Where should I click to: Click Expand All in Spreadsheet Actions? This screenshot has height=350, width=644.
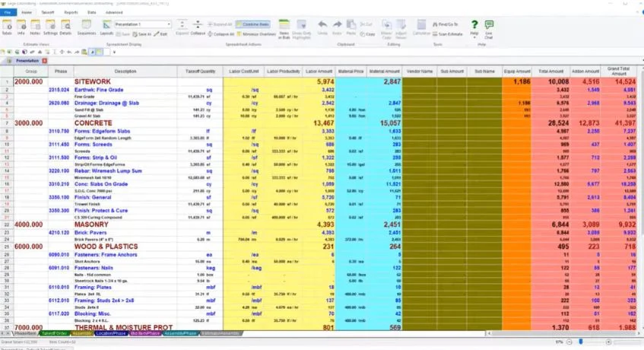coord(221,24)
